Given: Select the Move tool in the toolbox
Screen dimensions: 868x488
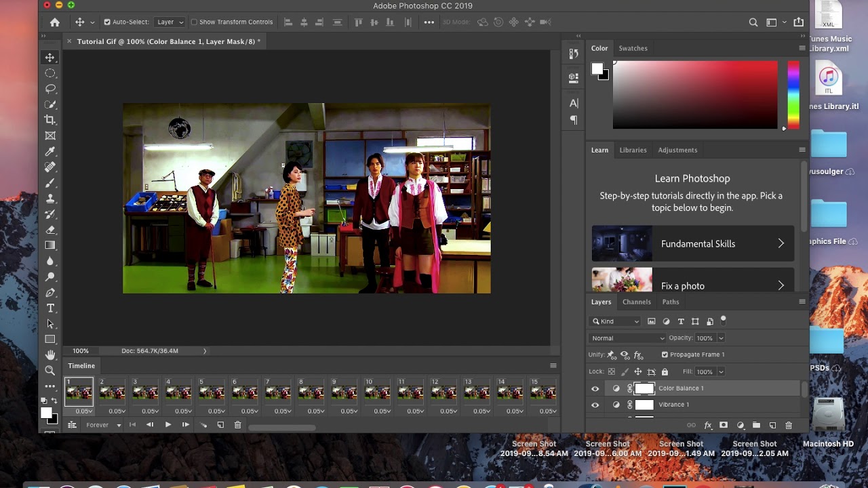Looking at the screenshot, I should [50, 58].
